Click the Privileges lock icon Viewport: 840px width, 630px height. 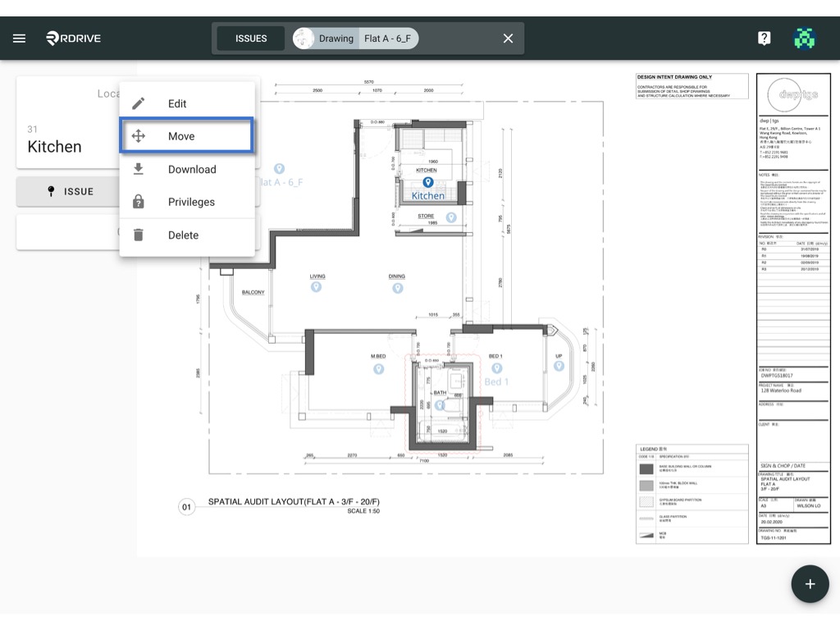(x=138, y=202)
